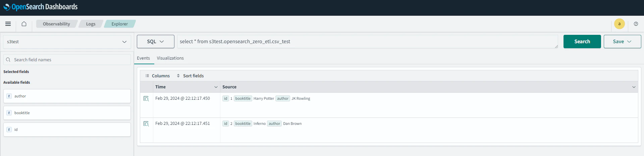Click the Source column header label
The height and width of the screenshot is (156, 644).
coord(229,87)
